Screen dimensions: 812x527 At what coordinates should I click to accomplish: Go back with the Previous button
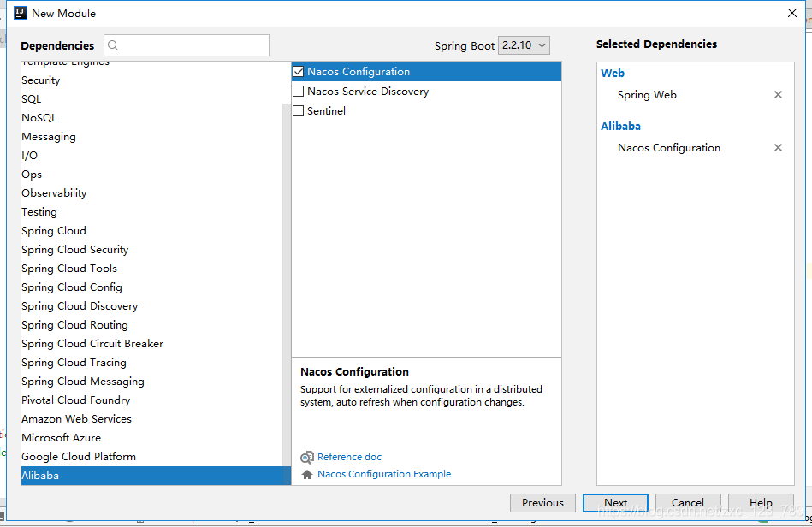coord(542,503)
